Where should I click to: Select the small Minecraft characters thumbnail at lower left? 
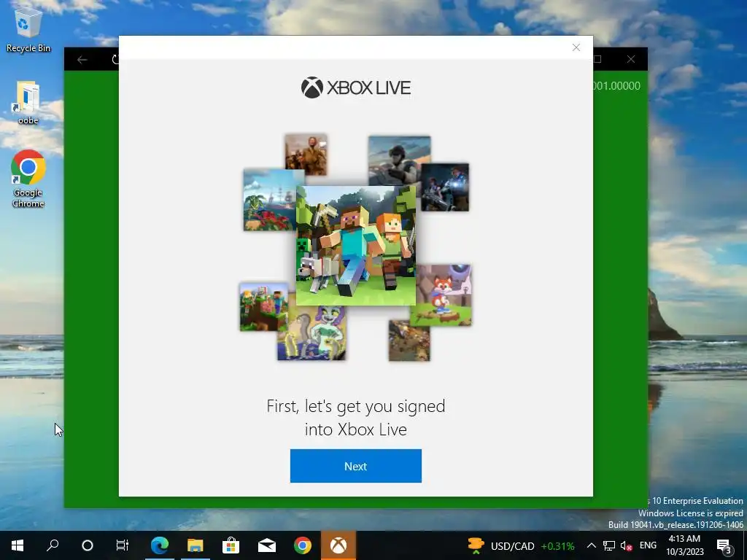click(263, 307)
